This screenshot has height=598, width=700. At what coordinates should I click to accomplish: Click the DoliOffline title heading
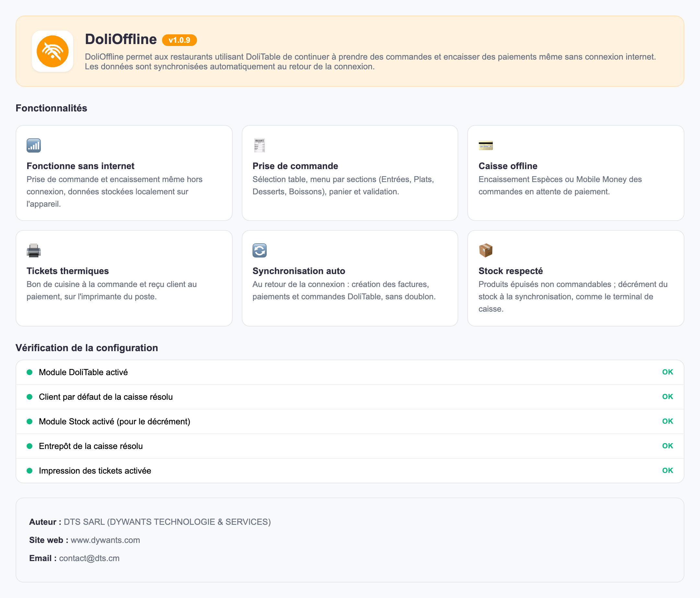121,39
